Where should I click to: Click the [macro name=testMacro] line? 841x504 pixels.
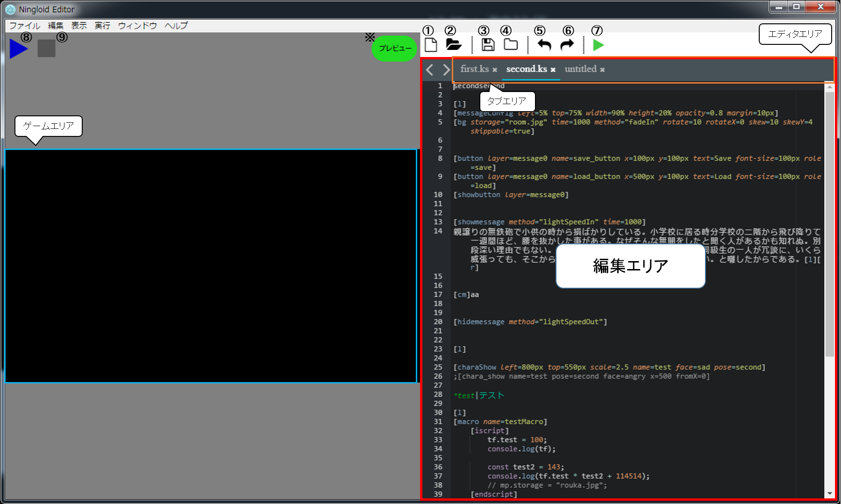pos(500,422)
